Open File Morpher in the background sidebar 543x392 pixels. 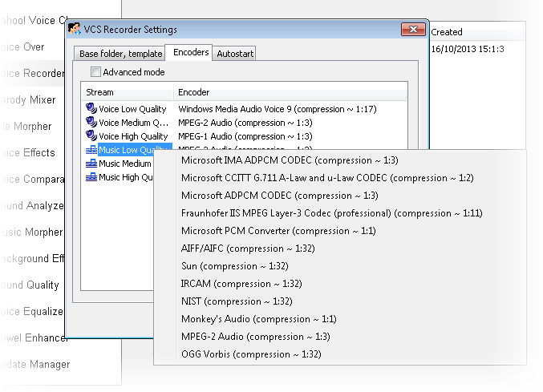click(x=26, y=126)
